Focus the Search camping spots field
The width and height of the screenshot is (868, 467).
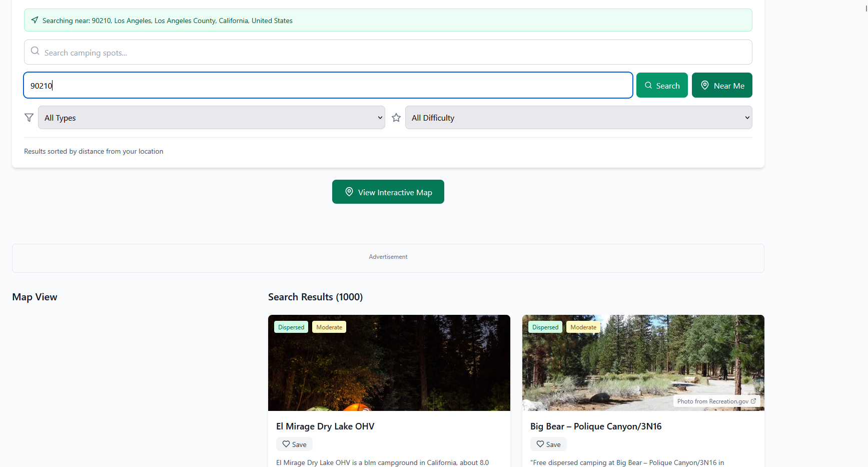click(388, 52)
